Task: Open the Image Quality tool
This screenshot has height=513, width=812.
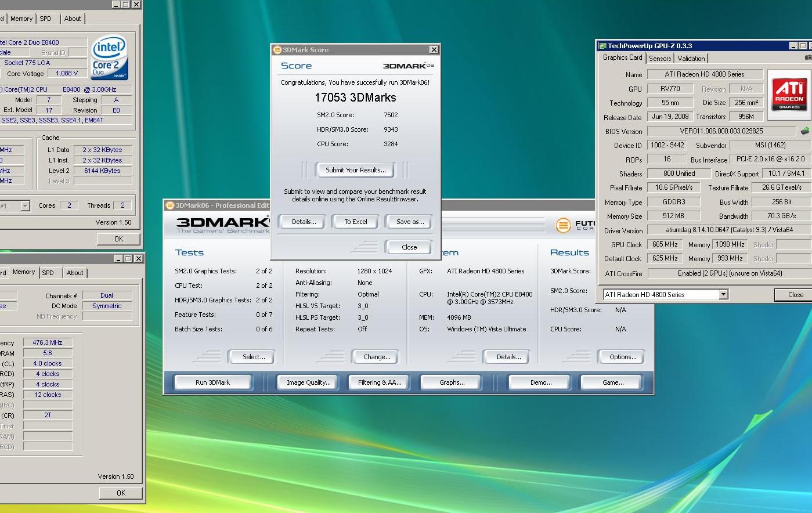Action: pos(308,382)
